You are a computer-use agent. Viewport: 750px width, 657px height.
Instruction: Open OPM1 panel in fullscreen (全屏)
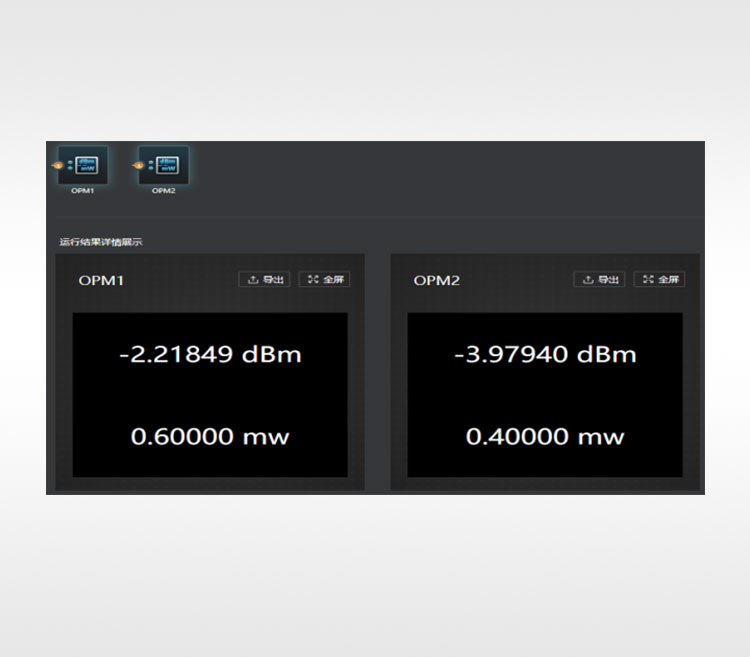point(325,280)
